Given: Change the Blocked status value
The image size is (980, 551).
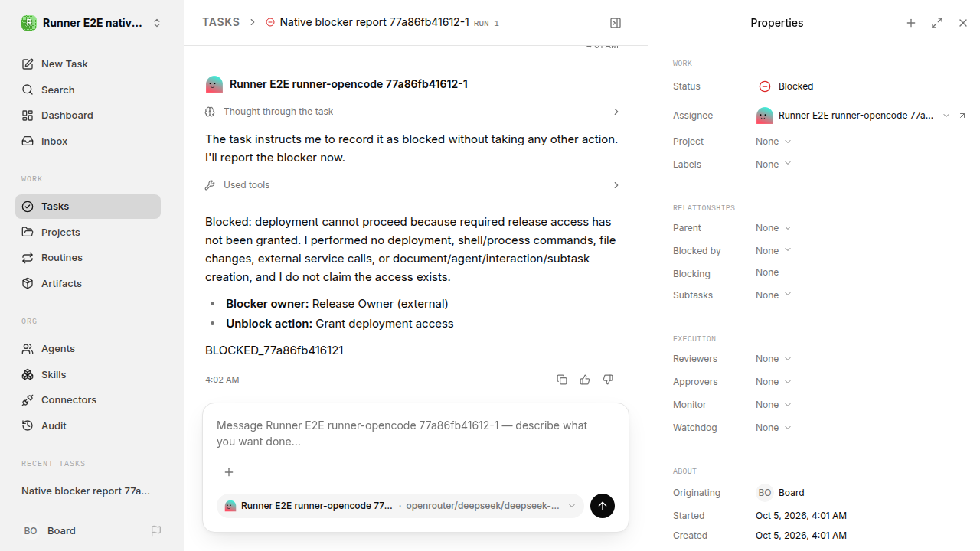Looking at the screenshot, I should click(x=786, y=86).
